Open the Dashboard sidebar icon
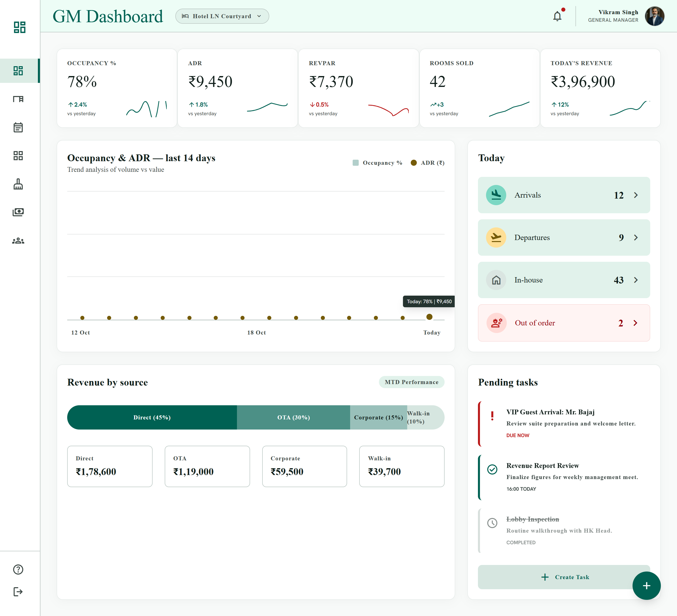Viewport: 677px width, 616px height. pyautogui.click(x=18, y=70)
